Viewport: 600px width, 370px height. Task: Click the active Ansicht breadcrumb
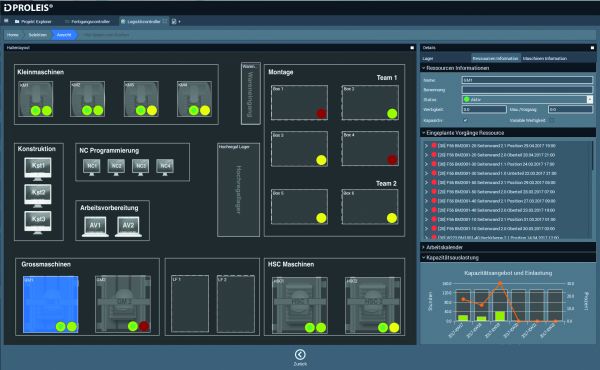click(64, 35)
